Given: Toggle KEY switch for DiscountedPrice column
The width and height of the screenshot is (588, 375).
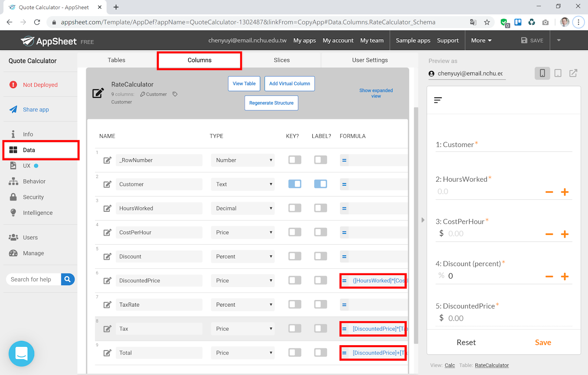Looking at the screenshot, I should [295, 280].
